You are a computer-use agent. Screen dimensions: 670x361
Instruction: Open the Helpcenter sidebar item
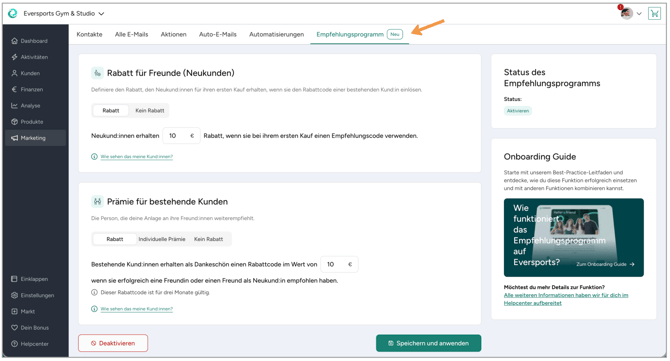click(29, 344)
